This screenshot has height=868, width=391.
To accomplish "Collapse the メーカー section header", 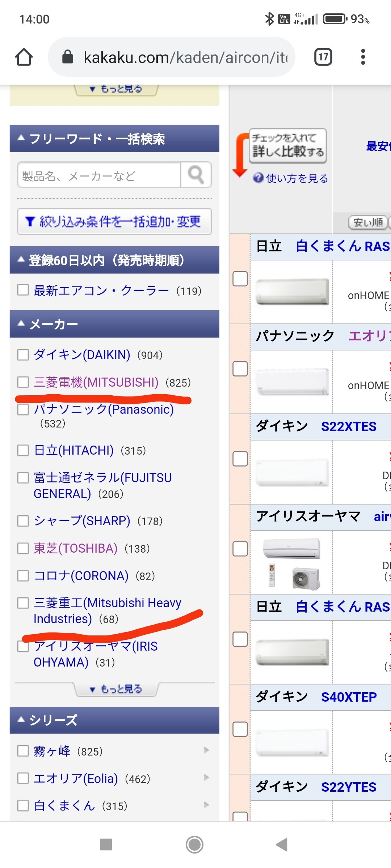I will click(114, 324).
